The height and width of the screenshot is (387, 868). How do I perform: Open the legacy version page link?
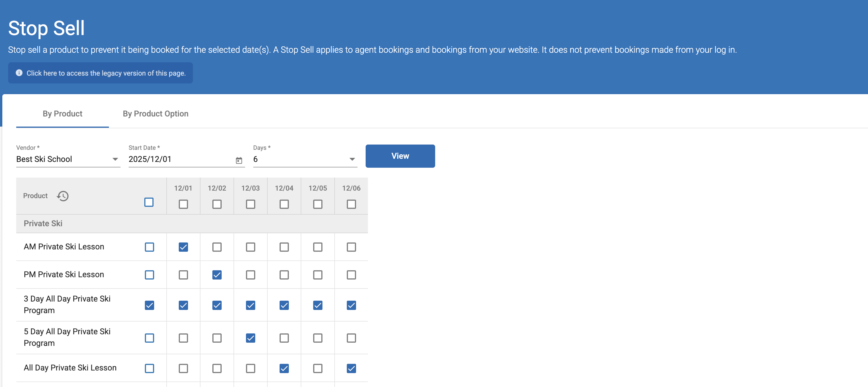[106, 73]
